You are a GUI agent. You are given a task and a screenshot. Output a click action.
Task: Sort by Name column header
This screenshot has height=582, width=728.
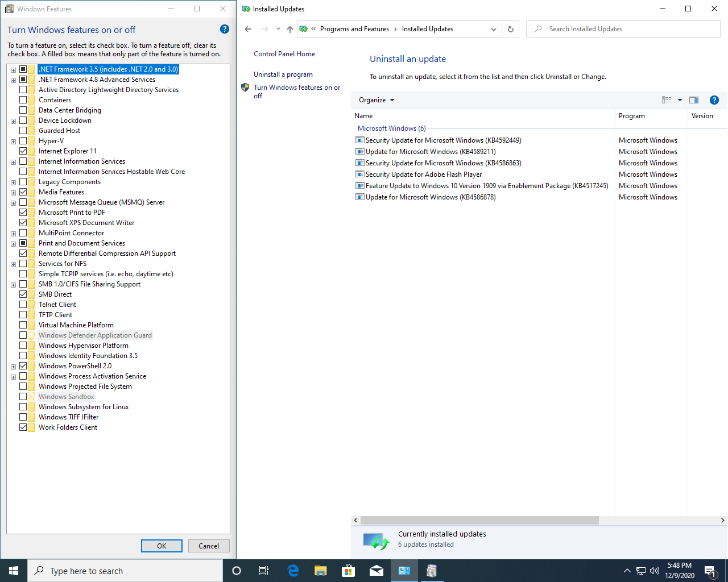pos(483,116)
